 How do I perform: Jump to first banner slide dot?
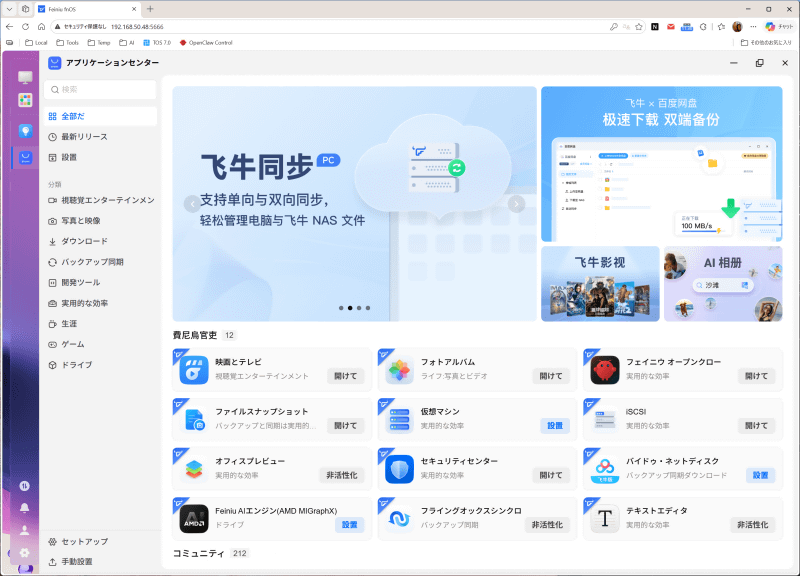[341, 308]
